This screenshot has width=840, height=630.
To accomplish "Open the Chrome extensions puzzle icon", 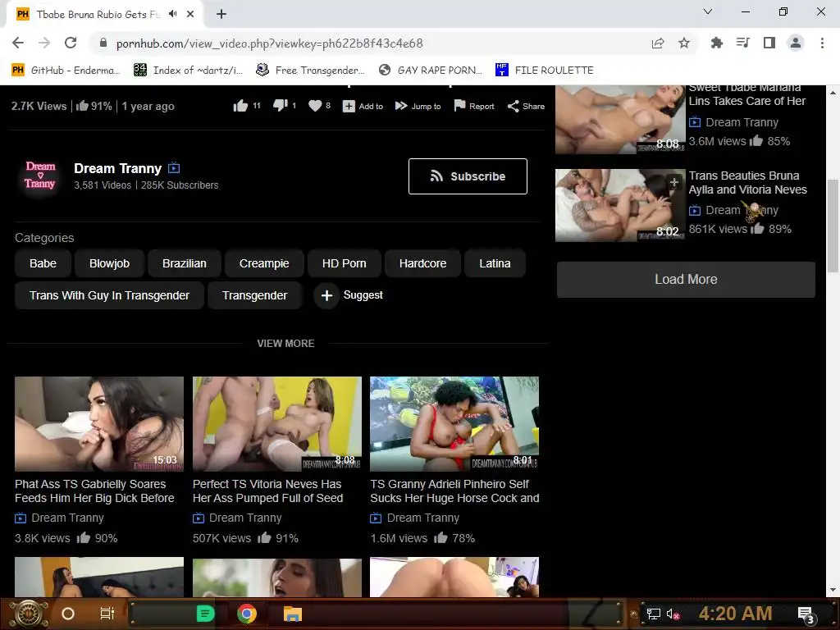I will 716,43.
